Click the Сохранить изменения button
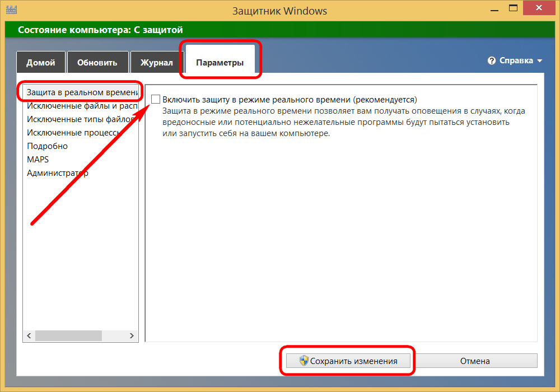 click(348, 361)
